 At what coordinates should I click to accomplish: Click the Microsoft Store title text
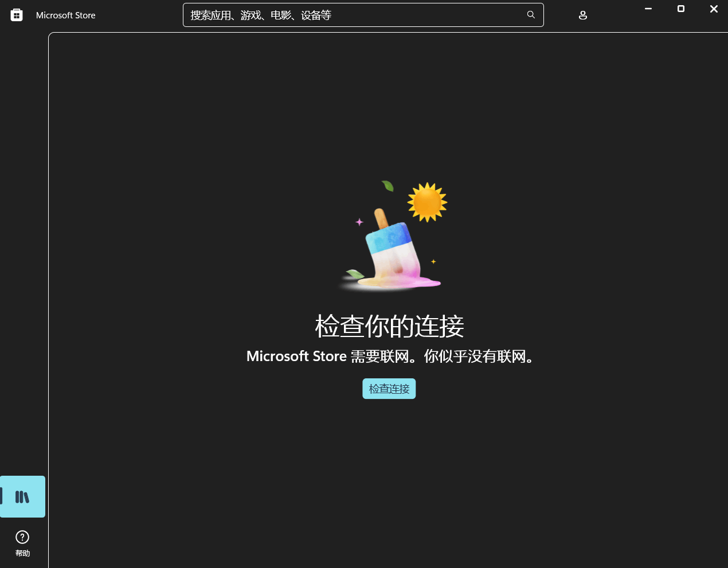pyautogui.click(x=66, y=15)
